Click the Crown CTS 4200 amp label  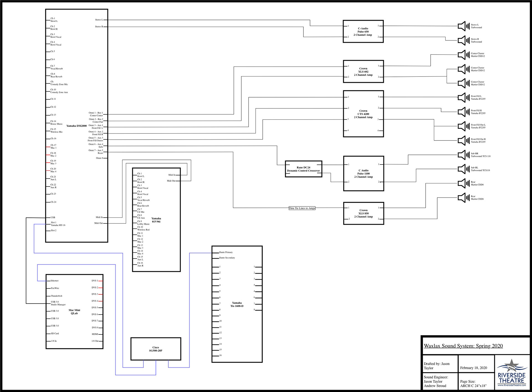(x=363, y=114)
